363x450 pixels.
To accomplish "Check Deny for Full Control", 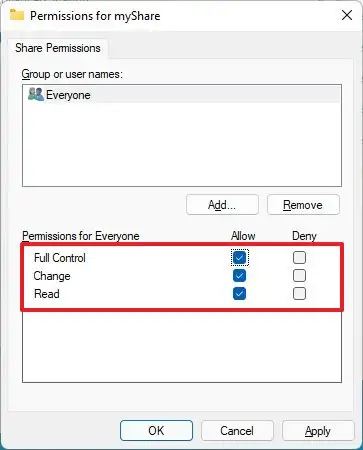I will pos(299,257).
